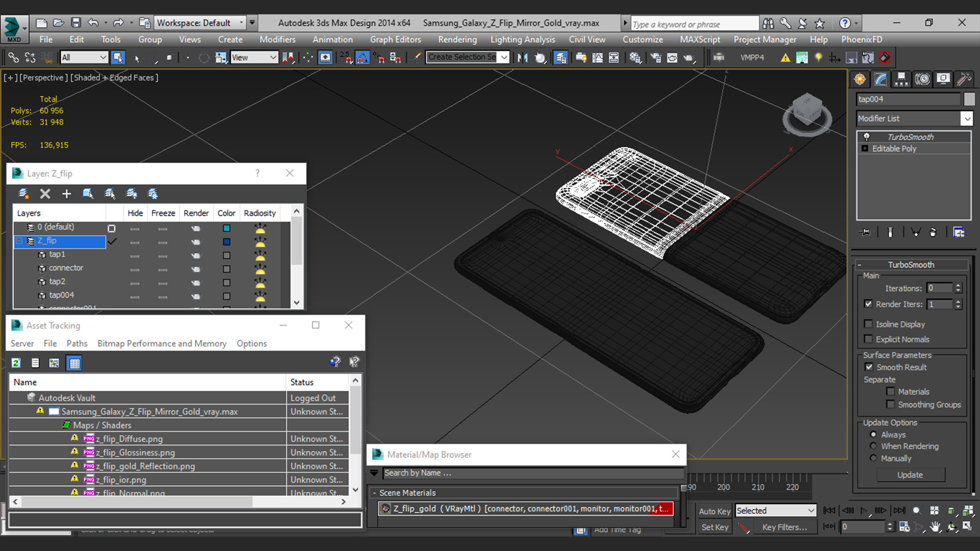Click the Pin Stack icon under modifier stack
The image size is (980, 551).
click(x=865, y=232)
